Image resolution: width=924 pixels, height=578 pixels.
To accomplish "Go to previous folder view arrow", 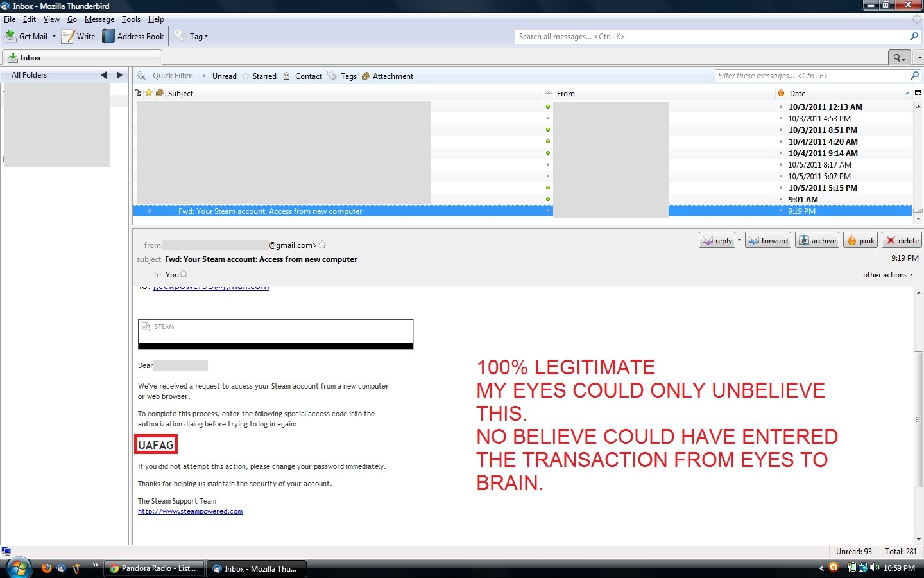I will pyautogui.click(x=104, y=75).
